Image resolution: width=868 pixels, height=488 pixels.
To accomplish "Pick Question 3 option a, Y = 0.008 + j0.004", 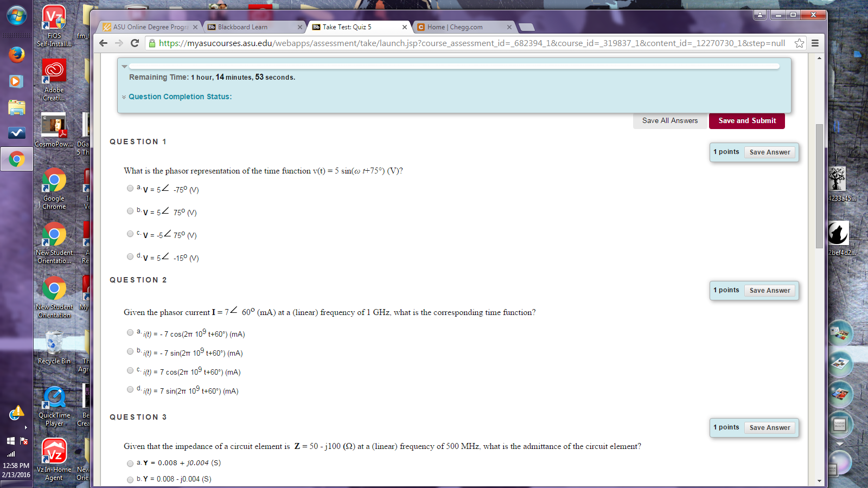I will pos(130,464).
